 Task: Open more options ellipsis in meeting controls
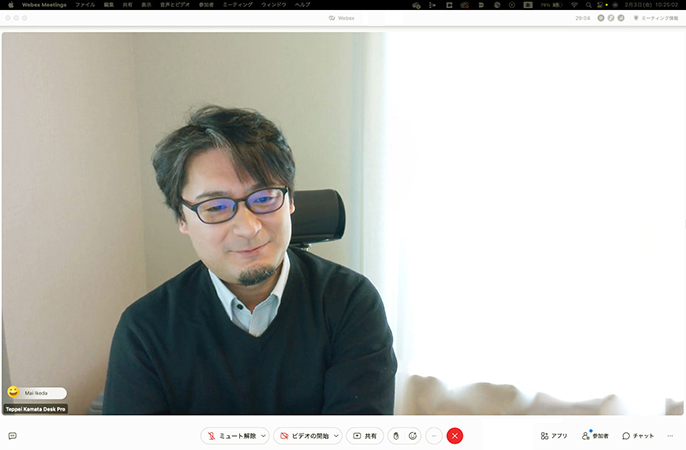[x=433, y=436]
